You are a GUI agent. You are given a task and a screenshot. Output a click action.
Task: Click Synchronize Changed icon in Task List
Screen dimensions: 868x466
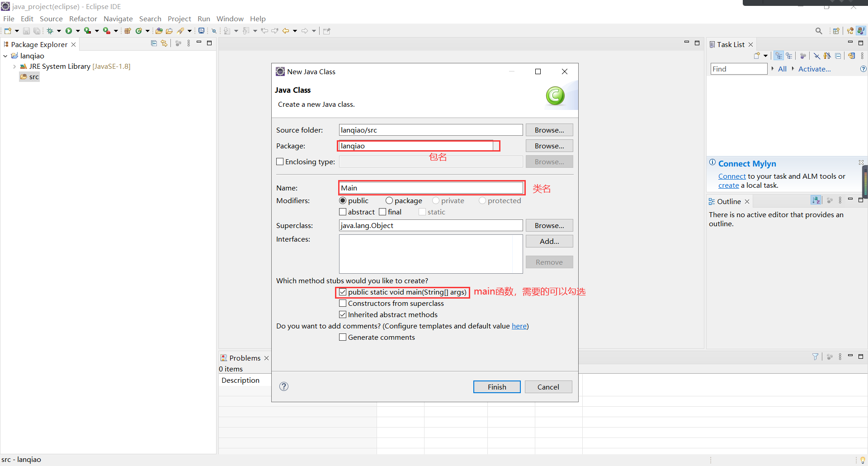[851, 56]
